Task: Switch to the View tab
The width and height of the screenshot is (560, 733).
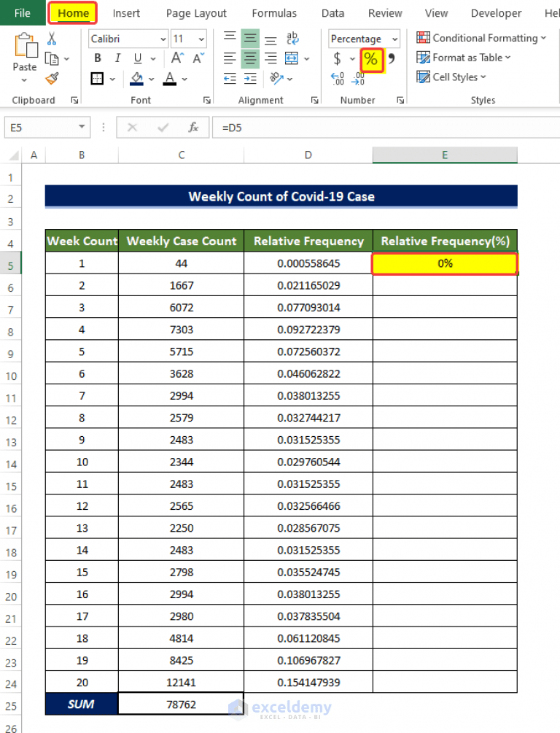Action: point(436,13)
